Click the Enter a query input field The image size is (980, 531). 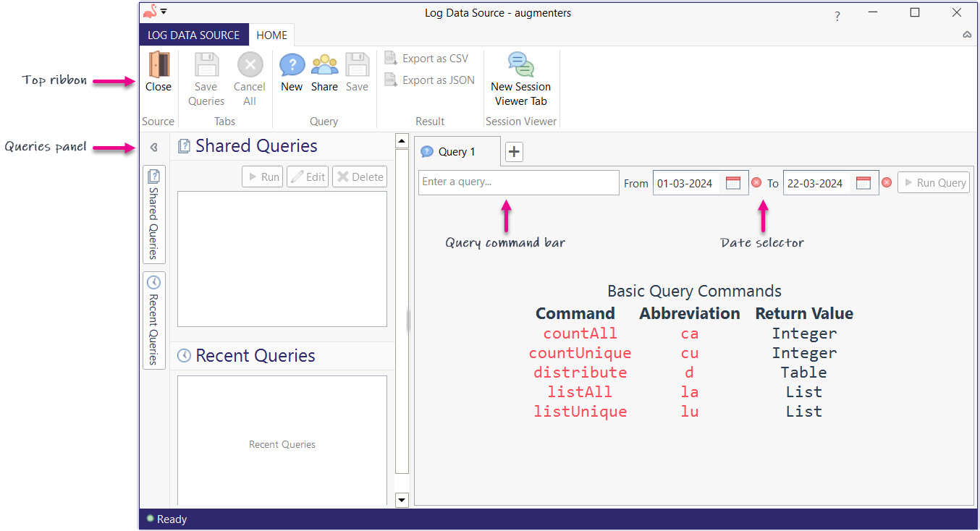(x=518, y=182)
